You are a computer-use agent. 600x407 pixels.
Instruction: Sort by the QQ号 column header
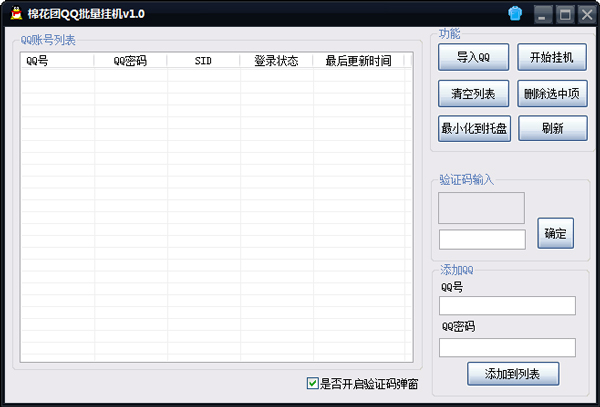(x=57, y=61)
